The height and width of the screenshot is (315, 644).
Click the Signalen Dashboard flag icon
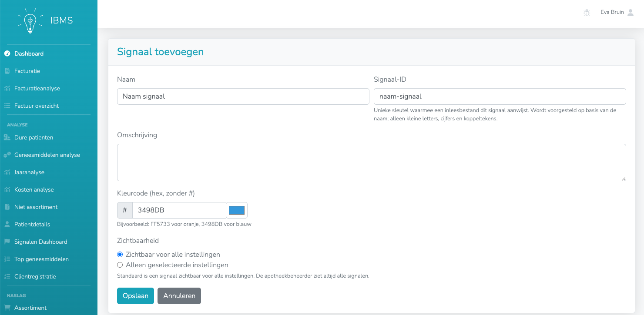(7, 242)
